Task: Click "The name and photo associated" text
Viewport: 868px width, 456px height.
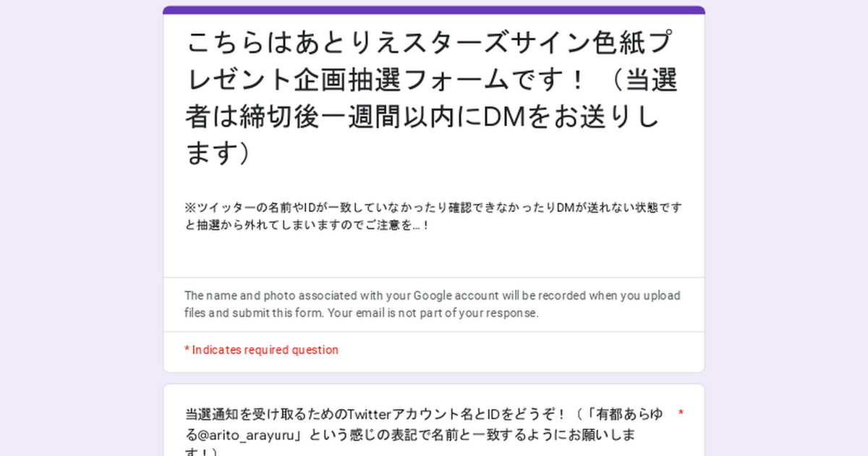Action: (x=261, y=295)
